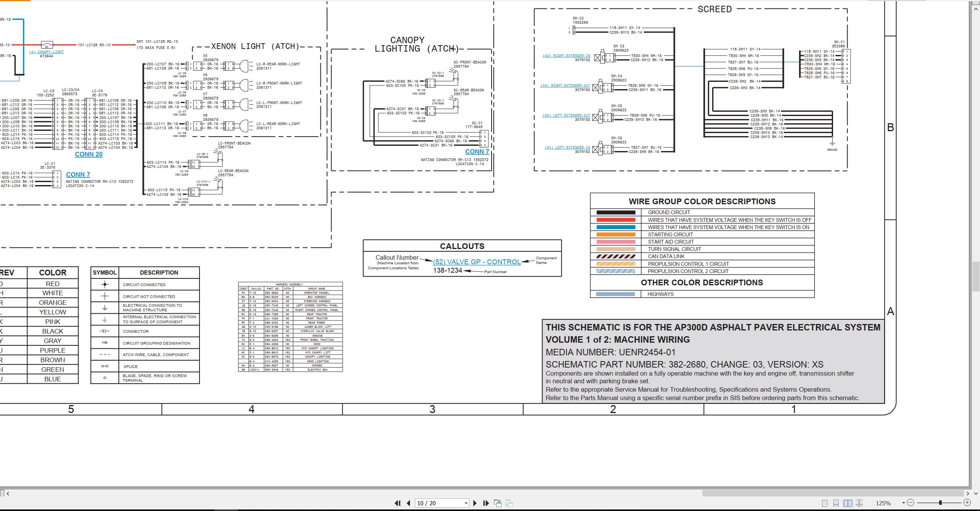Click the PURPLE color table cell
980x511 pixels.
tap(52, 350)
